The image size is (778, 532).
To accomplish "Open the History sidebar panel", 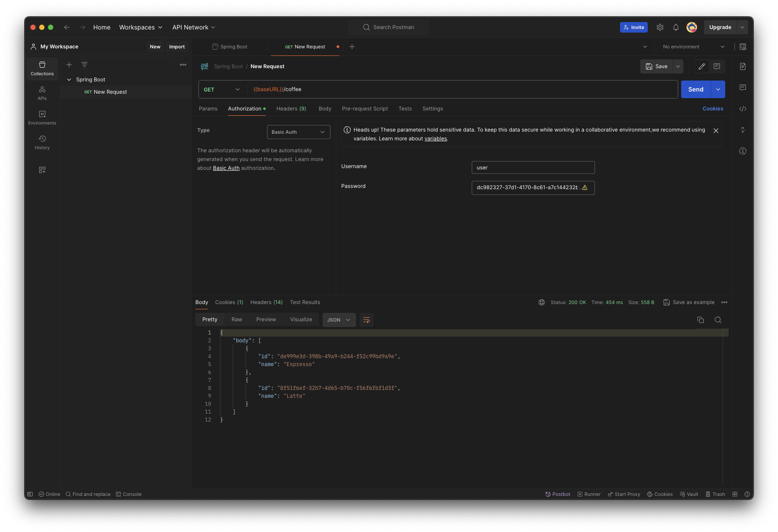I will pyautogui.click(x=42, y=143).
